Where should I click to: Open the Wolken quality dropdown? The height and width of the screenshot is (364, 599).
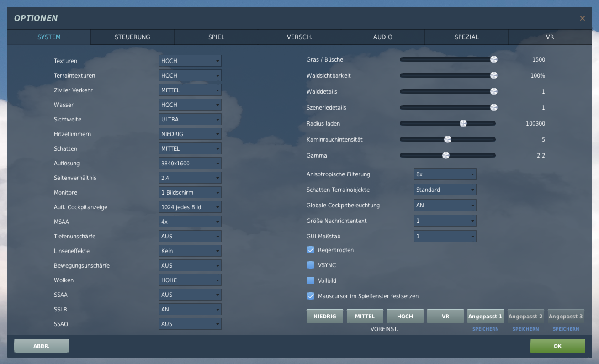click(190, 280)
